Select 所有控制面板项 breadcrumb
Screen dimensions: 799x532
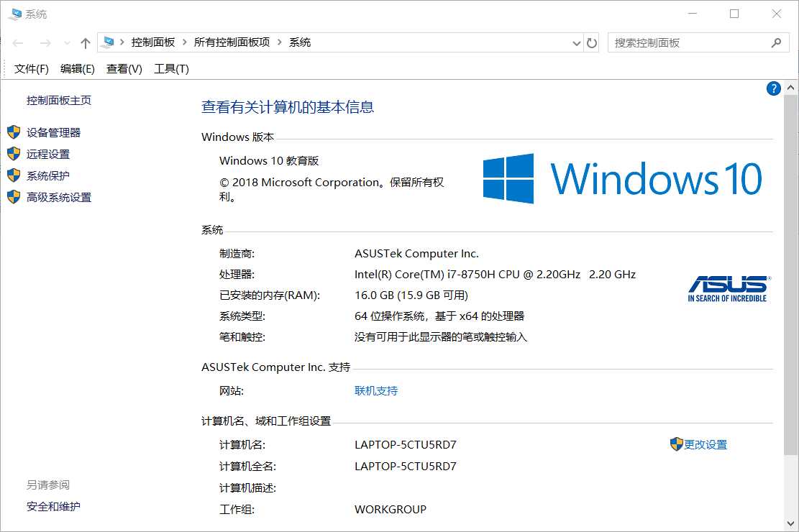click(232, 42)
